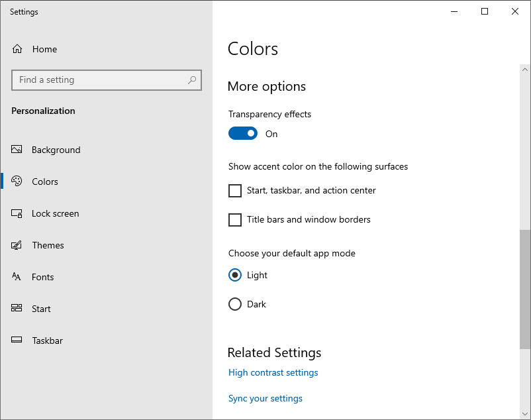Click the scroll up arrow
Screen dimensions: 531x420
point(525,70)
